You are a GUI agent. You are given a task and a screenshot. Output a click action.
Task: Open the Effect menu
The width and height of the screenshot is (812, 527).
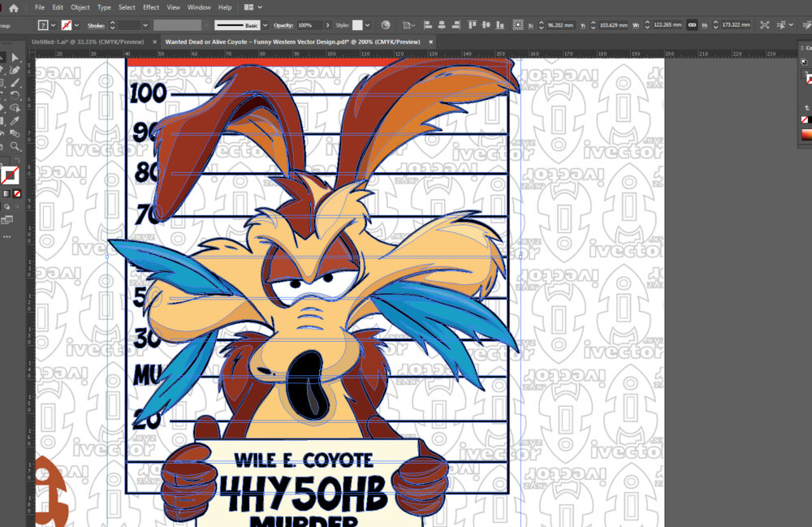point(151,7)
